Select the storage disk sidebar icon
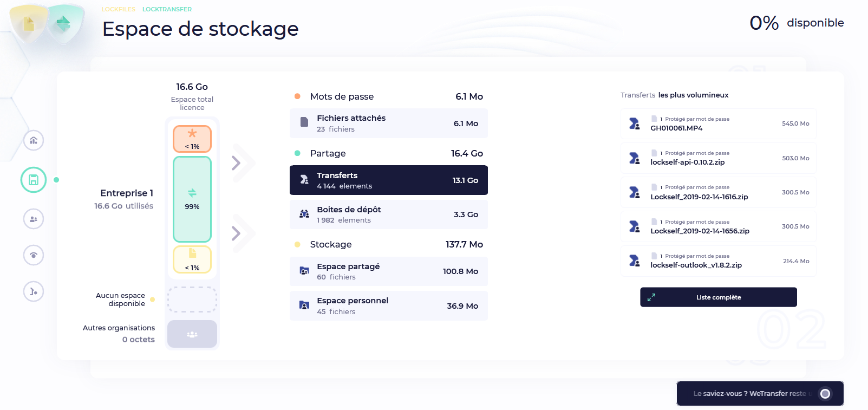Image resolution: width=868 pixels, height=410 pixels. click(x=34, y=180)
